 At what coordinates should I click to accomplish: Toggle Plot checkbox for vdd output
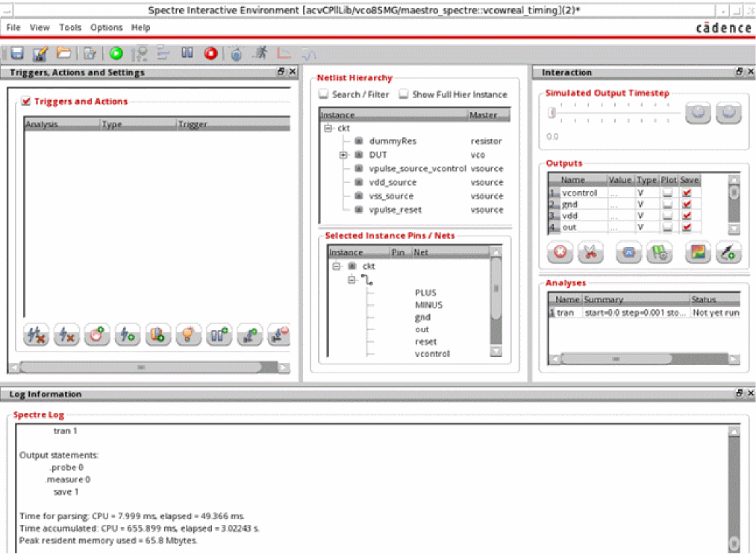pos(668,216)
